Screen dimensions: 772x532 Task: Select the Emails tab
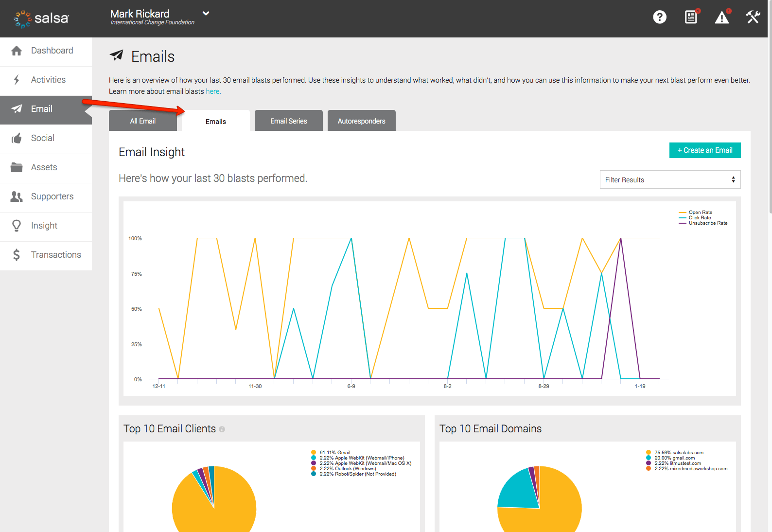(216, 121)
